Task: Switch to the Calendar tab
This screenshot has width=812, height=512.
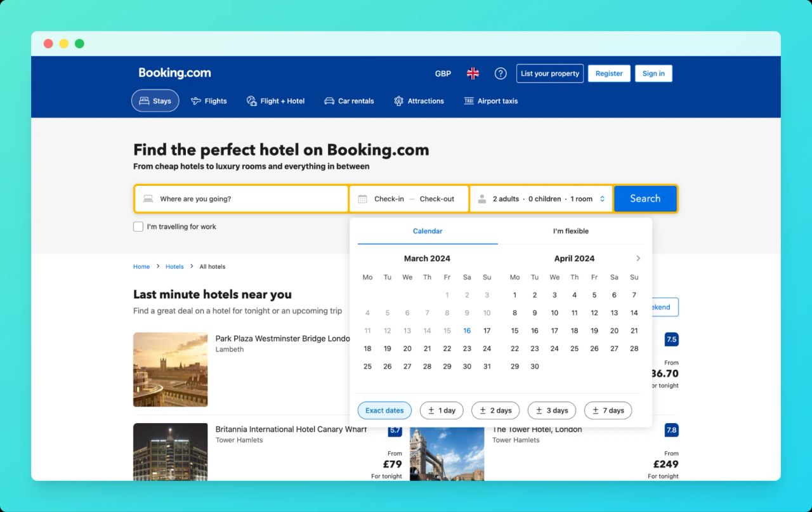Action: [x=428, y=231]
